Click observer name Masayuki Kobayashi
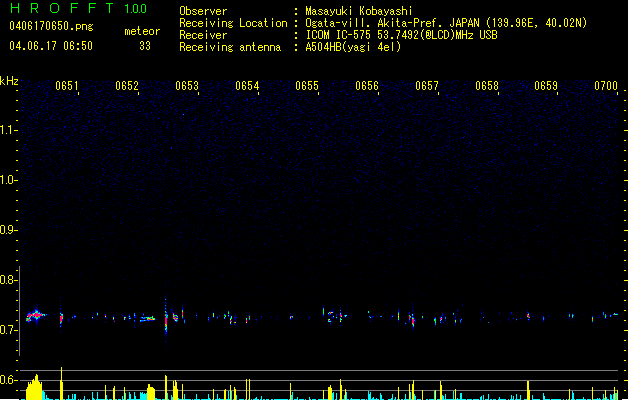 [x=359, y=11]
